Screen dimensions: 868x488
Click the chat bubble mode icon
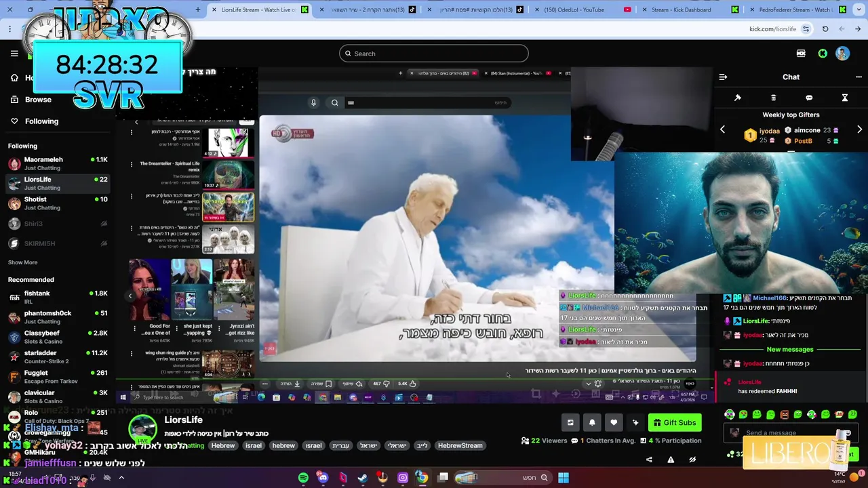(x=809, y=98)
